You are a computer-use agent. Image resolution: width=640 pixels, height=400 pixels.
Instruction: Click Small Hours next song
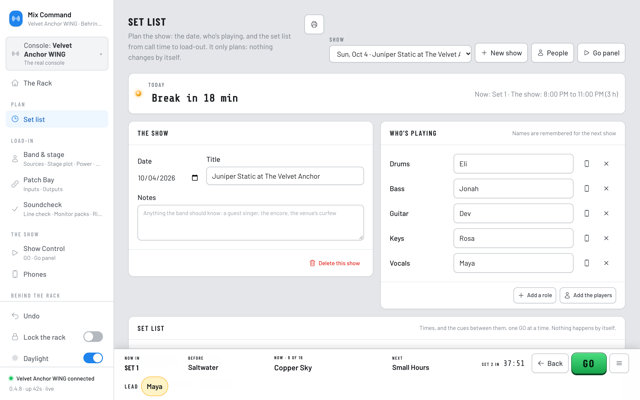(x=410, y=368)
